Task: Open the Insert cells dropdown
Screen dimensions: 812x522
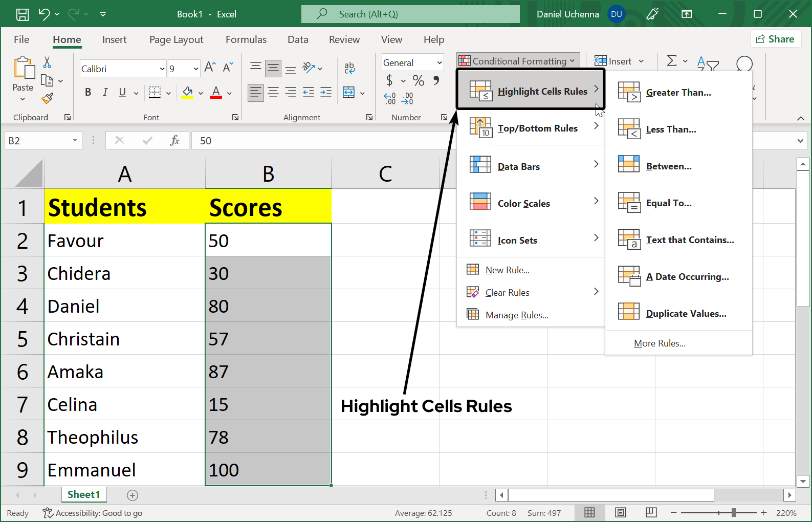Action: point(641,61)
